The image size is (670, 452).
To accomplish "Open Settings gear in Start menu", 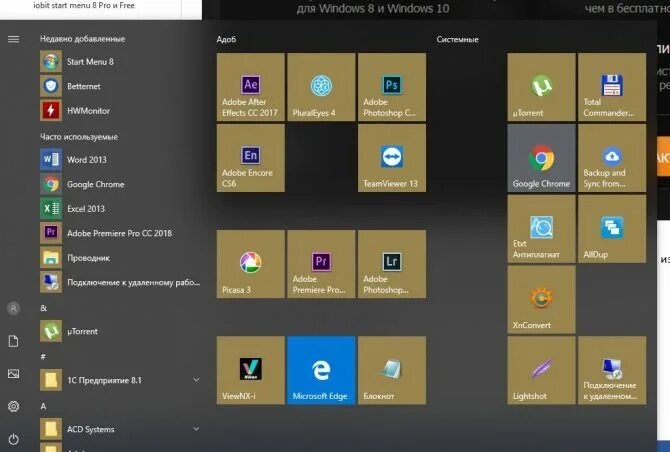I will pyautogui.click(x=13, y=406).
